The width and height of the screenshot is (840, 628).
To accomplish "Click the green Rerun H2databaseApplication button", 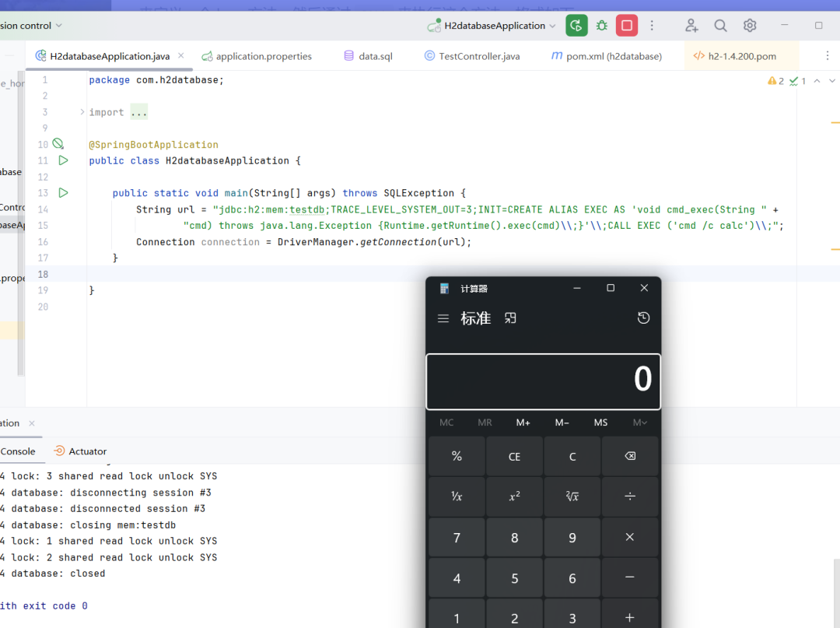I will [576, 26].
